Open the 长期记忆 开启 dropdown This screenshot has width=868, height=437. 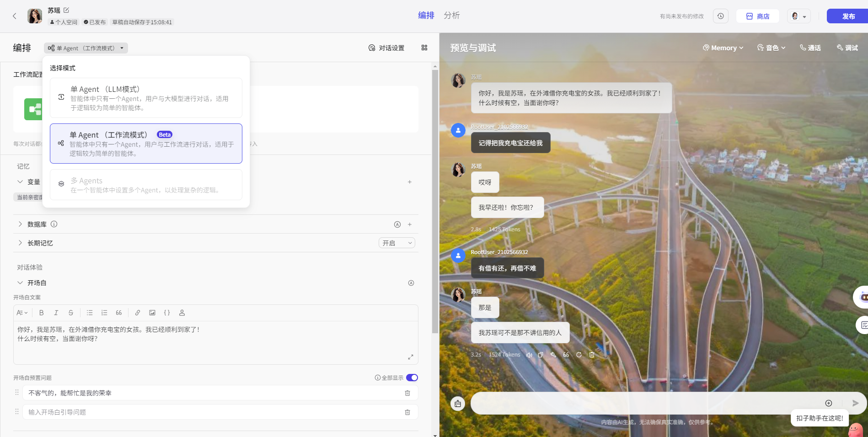tap(396, 243)
